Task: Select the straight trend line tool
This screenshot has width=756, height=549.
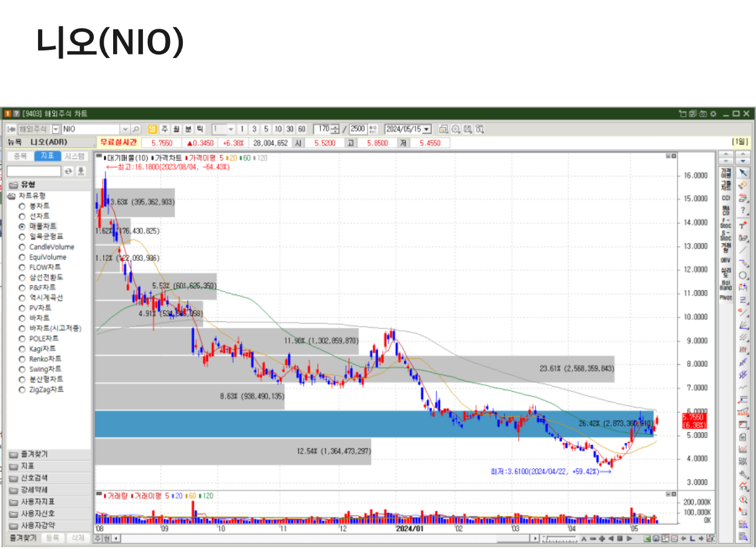Action: tap(743, 250)
